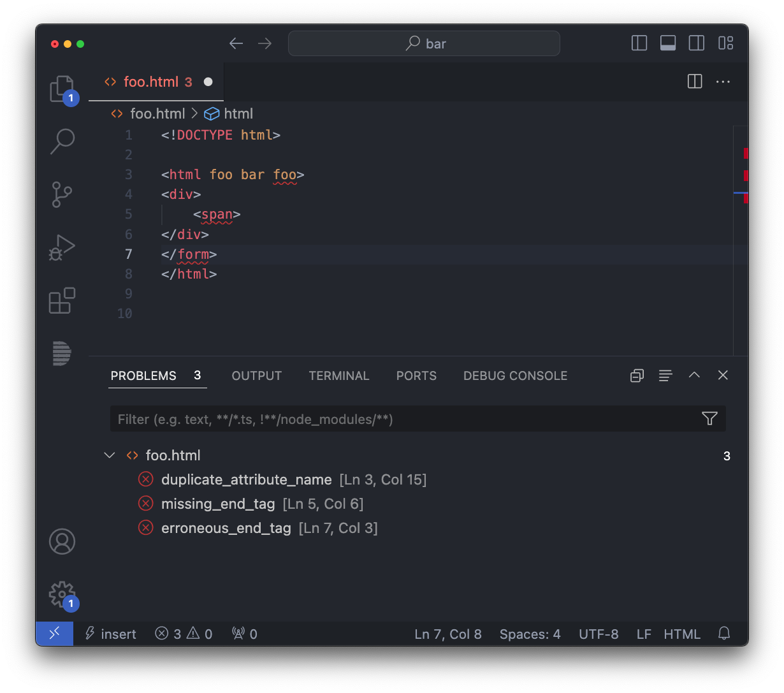Maximize the panel with the up chevron
Image resolution: width=784 pixels, height=693 pixels.
pyautogui.click(x=694, y=375)
